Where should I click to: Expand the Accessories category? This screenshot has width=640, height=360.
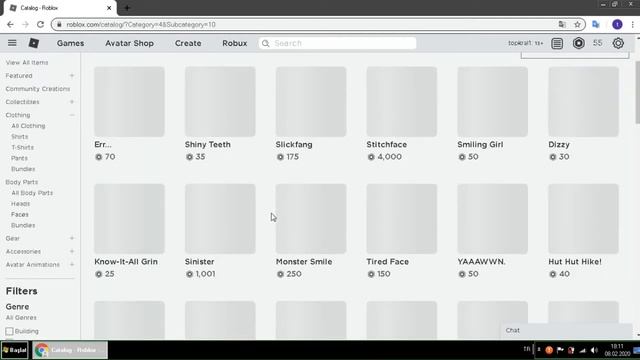[72, 251]
